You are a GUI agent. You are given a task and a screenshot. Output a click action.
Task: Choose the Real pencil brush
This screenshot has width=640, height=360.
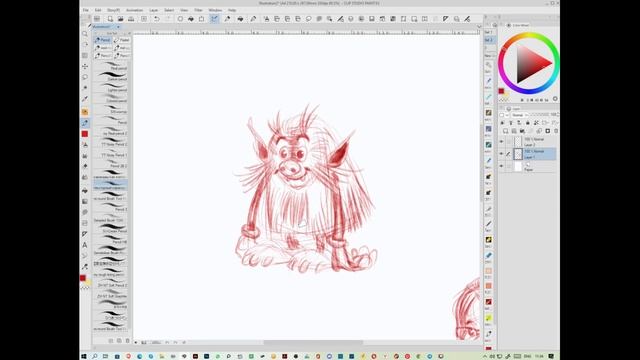pyautogui.click(x=111, y=65)
